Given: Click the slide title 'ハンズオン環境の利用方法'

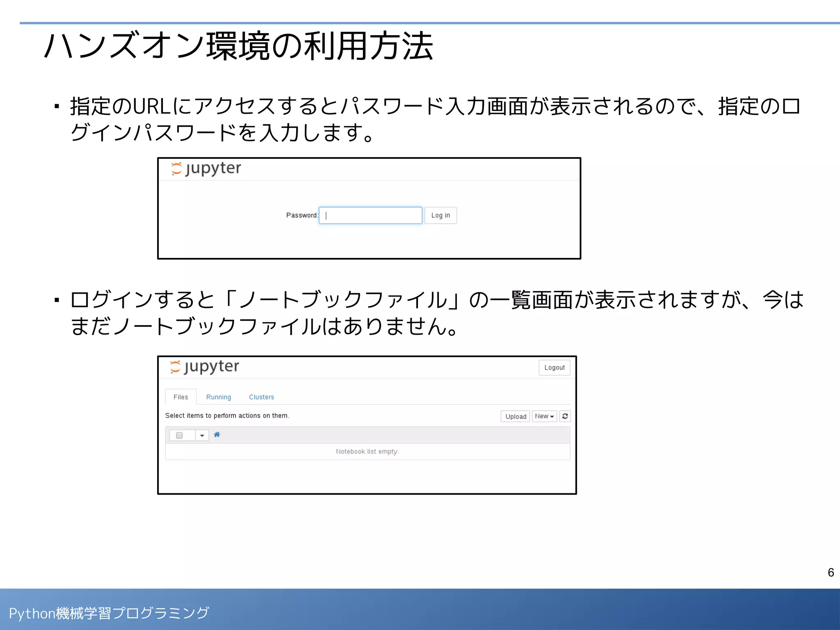Looking at the screenshot, I should point(239,46).
